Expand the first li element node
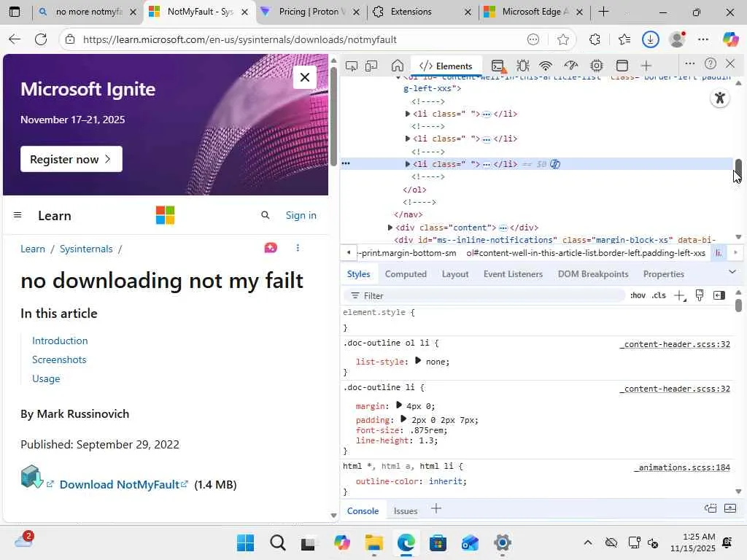 click(407, 114)
